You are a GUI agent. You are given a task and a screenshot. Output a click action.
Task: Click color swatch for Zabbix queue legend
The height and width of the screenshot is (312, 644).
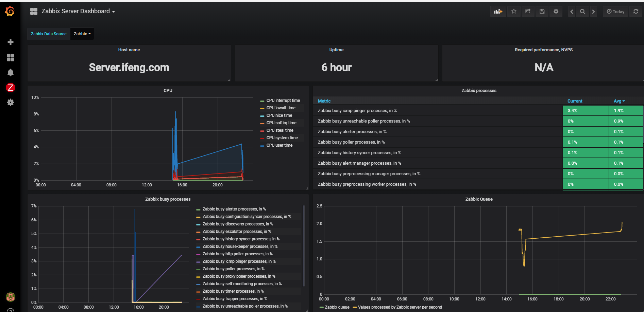(x=321, y=308)
